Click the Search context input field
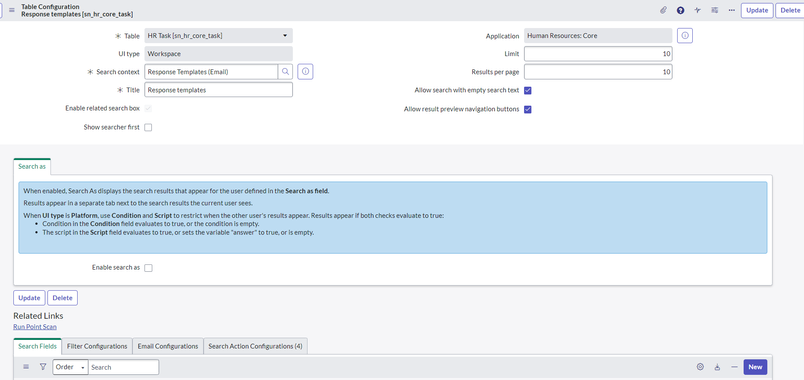Image resolution: width=804 pixels, height=380 pixels. [211, 72]
